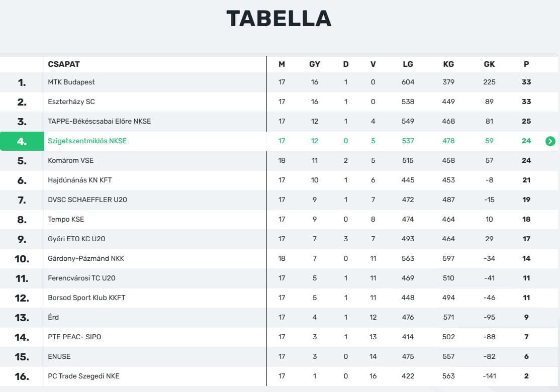Viewport: 560px width, 392px height.
Task: Click Szigetszentmiklós NKSE highlighted team name
Action: (x=87, y=141)
